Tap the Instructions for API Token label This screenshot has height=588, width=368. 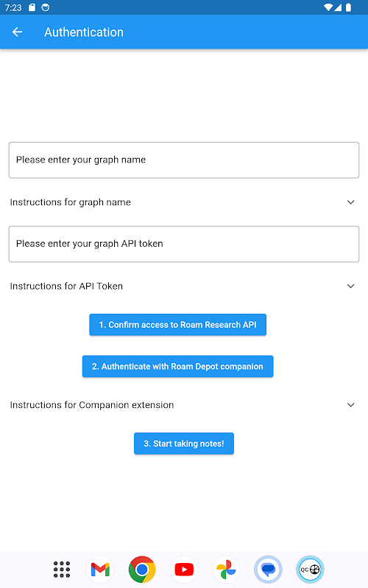point(66,286)
